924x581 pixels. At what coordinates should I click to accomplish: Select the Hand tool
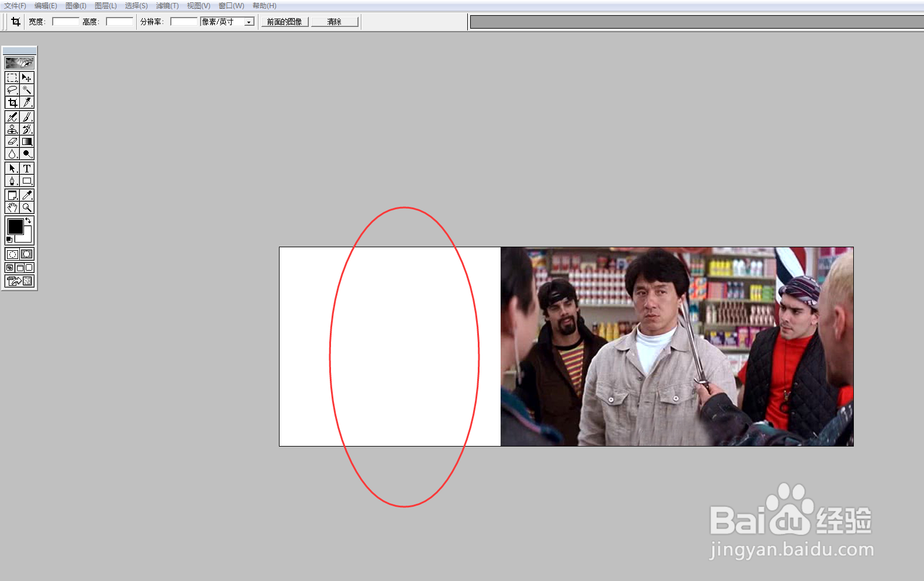12,207
